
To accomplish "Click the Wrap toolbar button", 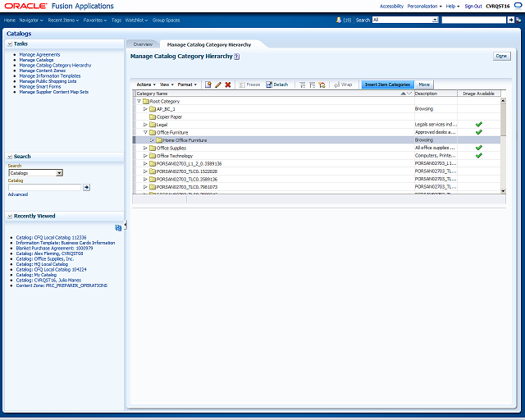I will [343, 84].
